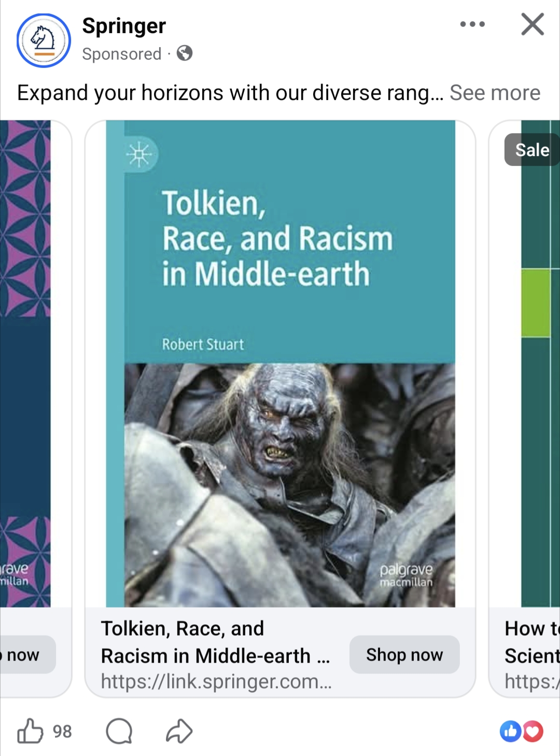The width and height of the screenshot is (560, 756).
Task: Tap the 98 likes count
Action: tap(62, 731)
